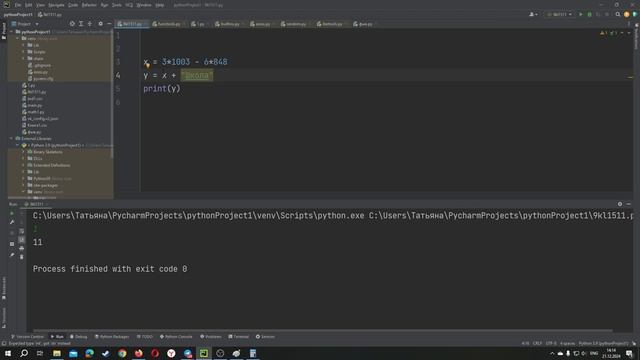Expand the Lib folder under venv
The width and height of the screenshot is (640, 360).
tap(23, 45)
